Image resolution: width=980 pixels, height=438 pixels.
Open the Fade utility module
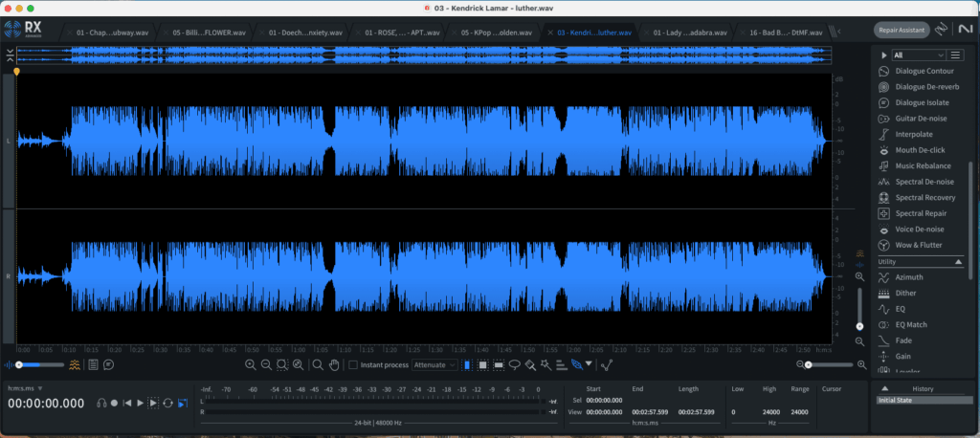click(x=895, y=340)
